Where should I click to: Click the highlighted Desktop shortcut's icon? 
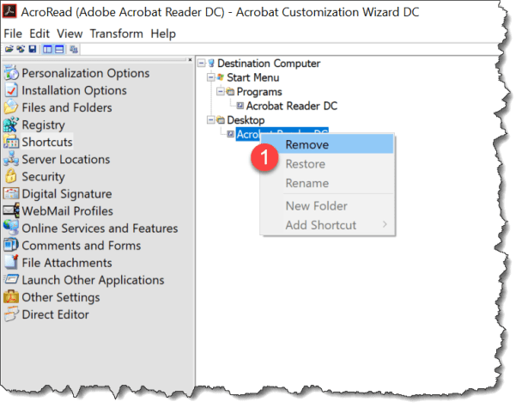point(230,134)
